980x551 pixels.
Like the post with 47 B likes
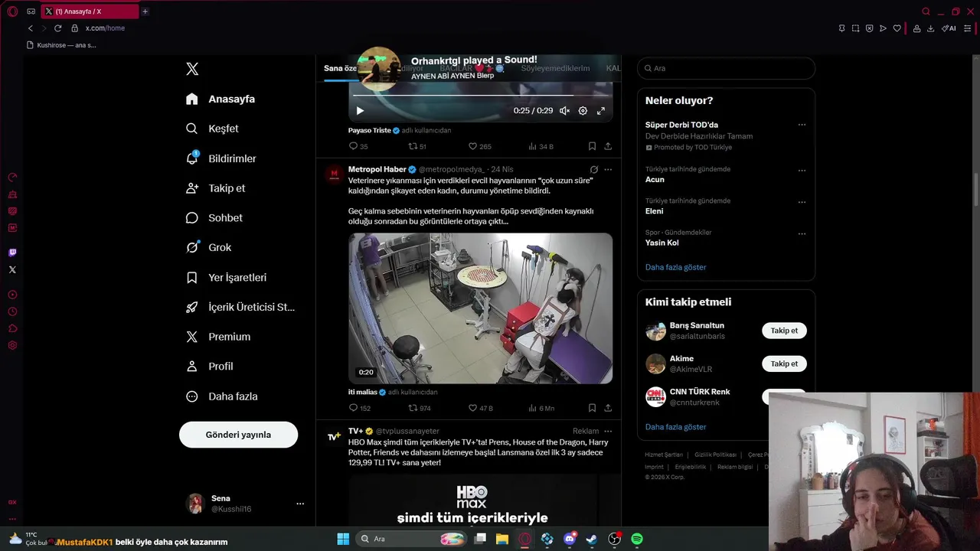pos(481,408)
